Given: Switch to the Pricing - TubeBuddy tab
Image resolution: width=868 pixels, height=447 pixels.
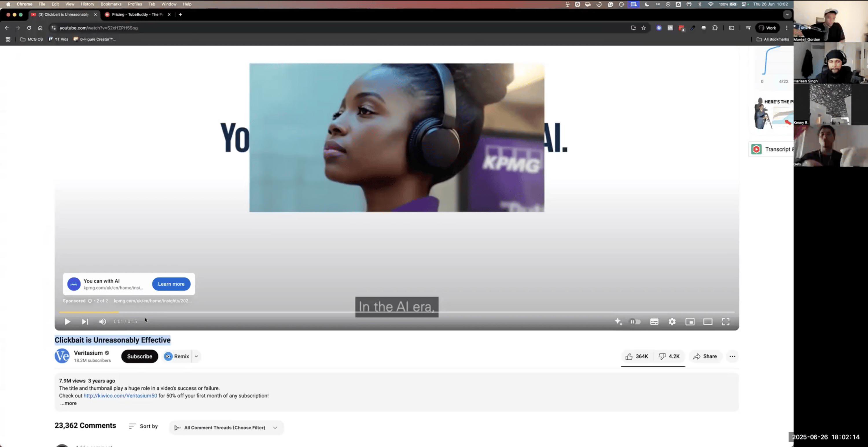Looking at the screenshot, I should (137, 14).
